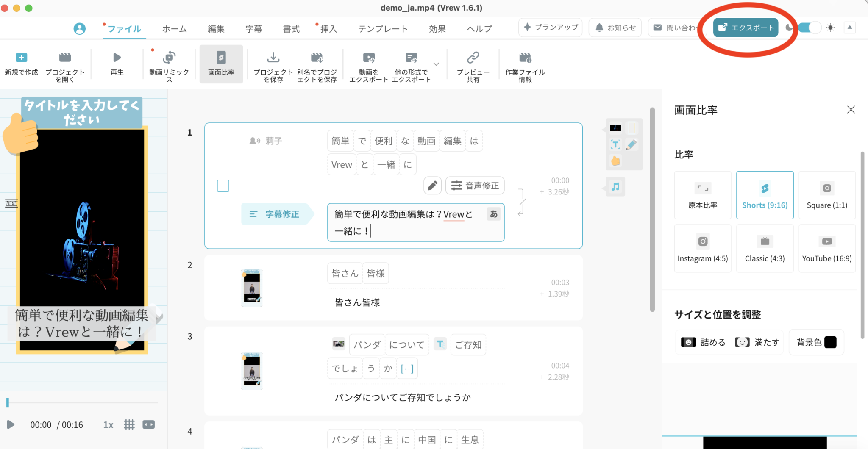
Task: Select Instagram (4:5) ratio
Action: click(x=703, y=248)
